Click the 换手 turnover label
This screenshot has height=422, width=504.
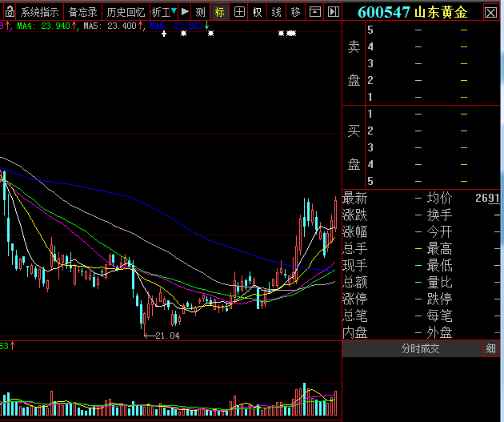439,215
